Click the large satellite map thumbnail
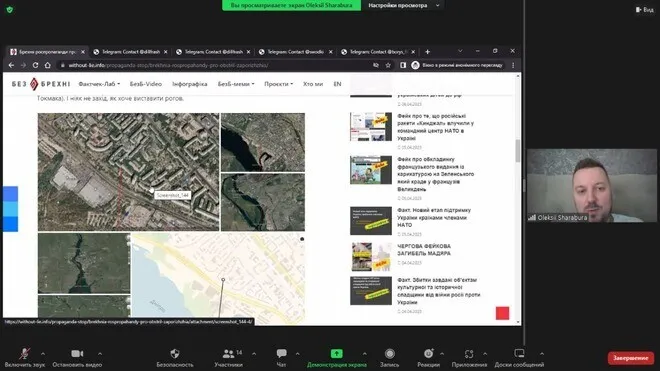The image size is (660, 371). click(128, 172)
